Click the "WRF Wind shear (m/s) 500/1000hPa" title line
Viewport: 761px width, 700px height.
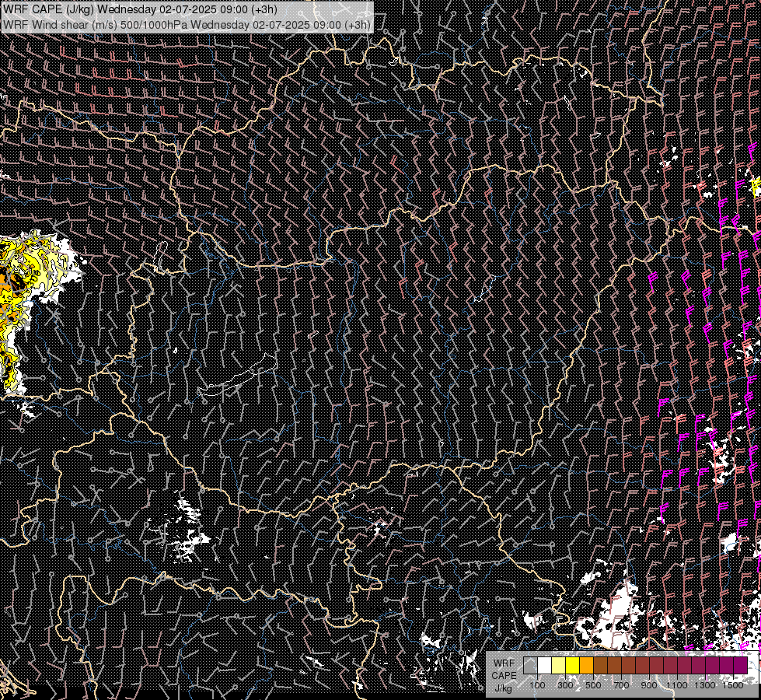click(x=187, y=24)
